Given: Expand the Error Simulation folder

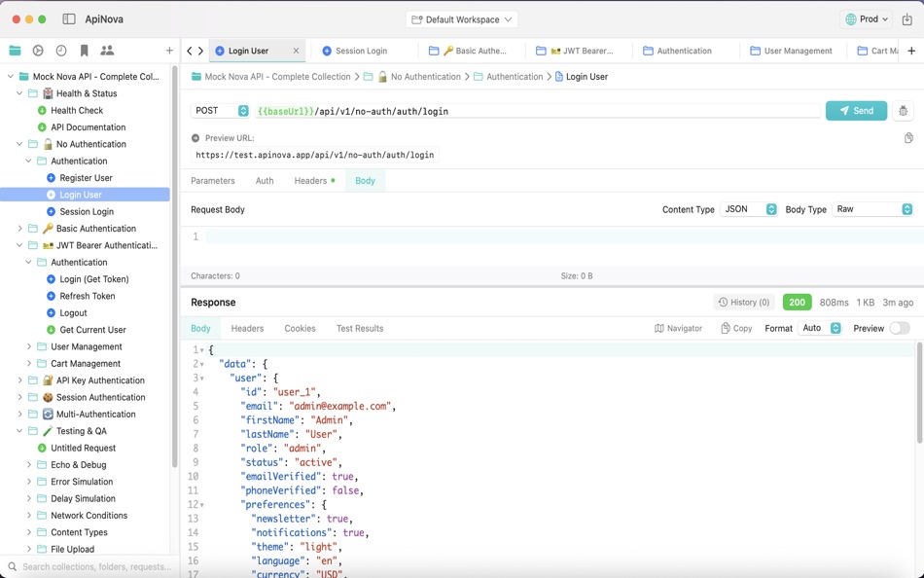Looking at the screenshot, I should tap(28, 482).
